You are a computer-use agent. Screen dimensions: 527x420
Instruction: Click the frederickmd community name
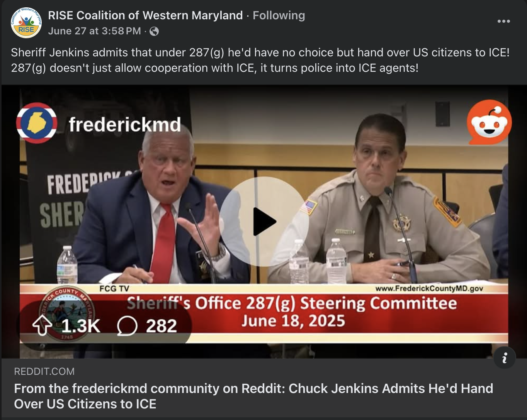tap(125, 124)
